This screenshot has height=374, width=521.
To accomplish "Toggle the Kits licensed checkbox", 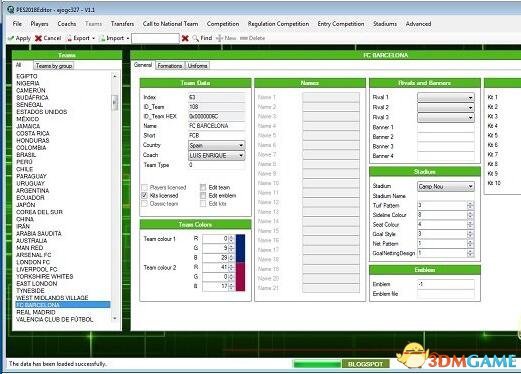I will (x=144, y=195).
